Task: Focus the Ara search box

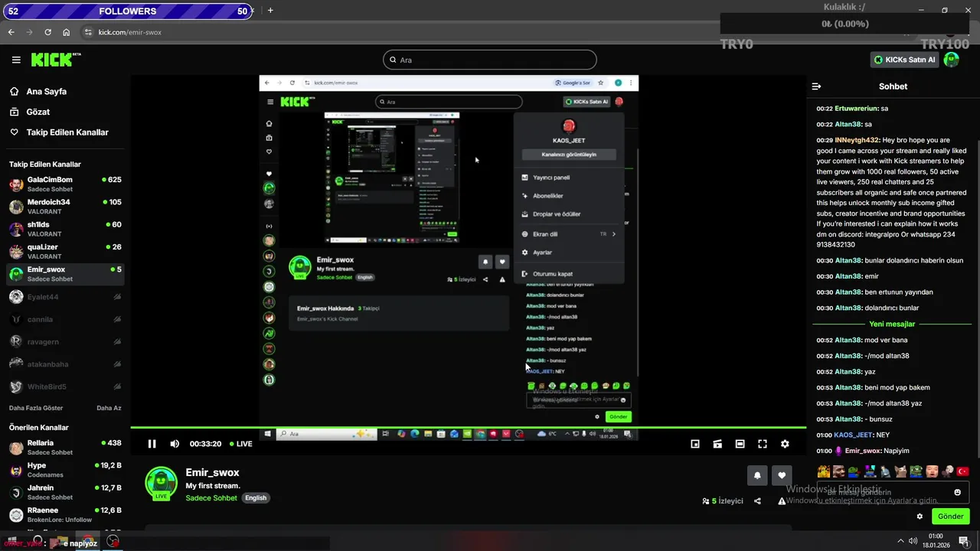Action: 489,60
